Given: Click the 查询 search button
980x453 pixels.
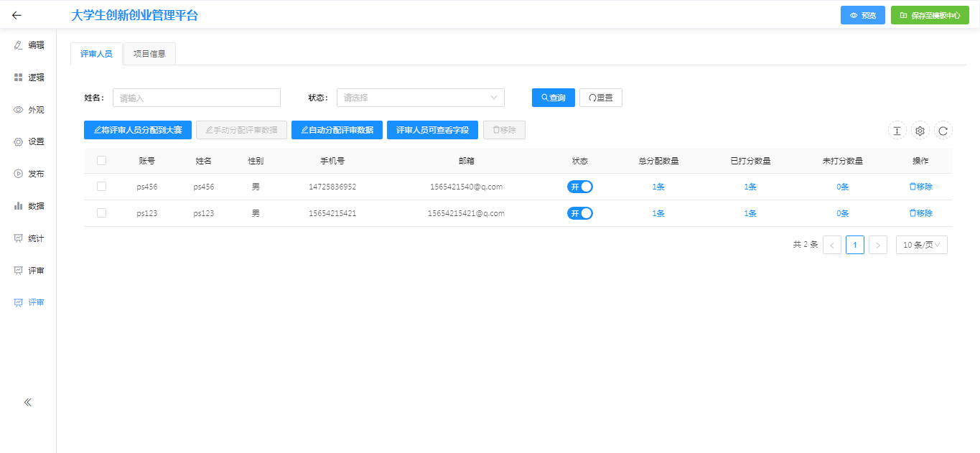Looking at the screenshot, I should 553,98.
